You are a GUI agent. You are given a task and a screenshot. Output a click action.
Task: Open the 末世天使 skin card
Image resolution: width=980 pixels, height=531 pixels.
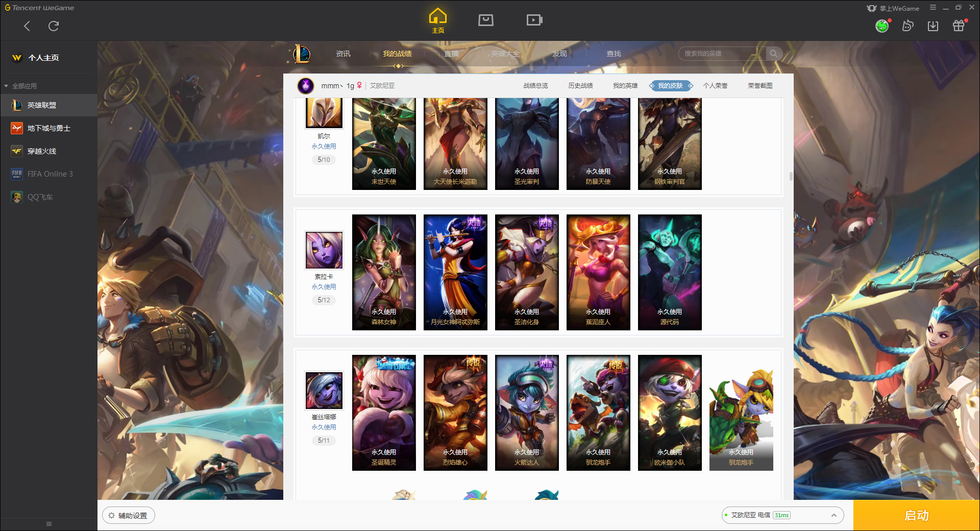[384, 144]
